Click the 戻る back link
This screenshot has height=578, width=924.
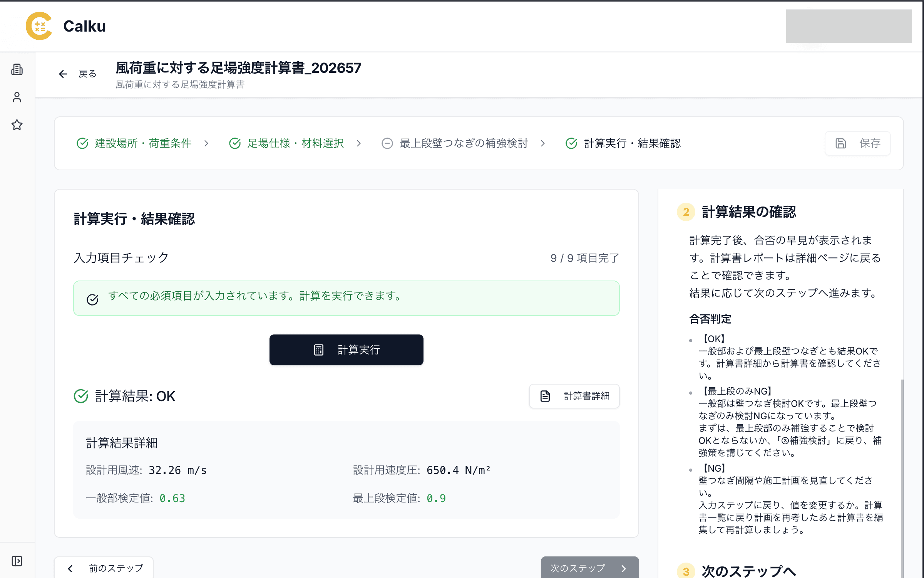tap(87, 74)
